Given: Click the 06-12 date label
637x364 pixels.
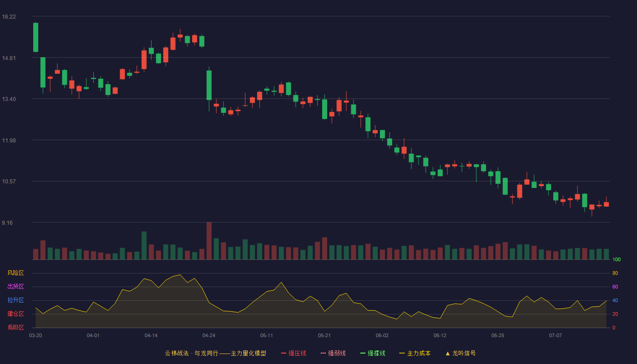Looking at the screenshot, I should click(x=440, y=335).
